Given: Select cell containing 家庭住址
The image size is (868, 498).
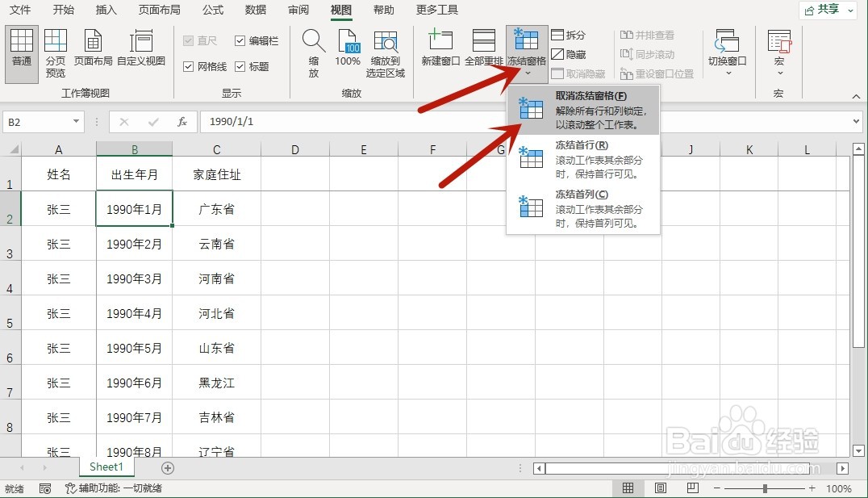Looking at the screenshot, I should pos(216,174).
